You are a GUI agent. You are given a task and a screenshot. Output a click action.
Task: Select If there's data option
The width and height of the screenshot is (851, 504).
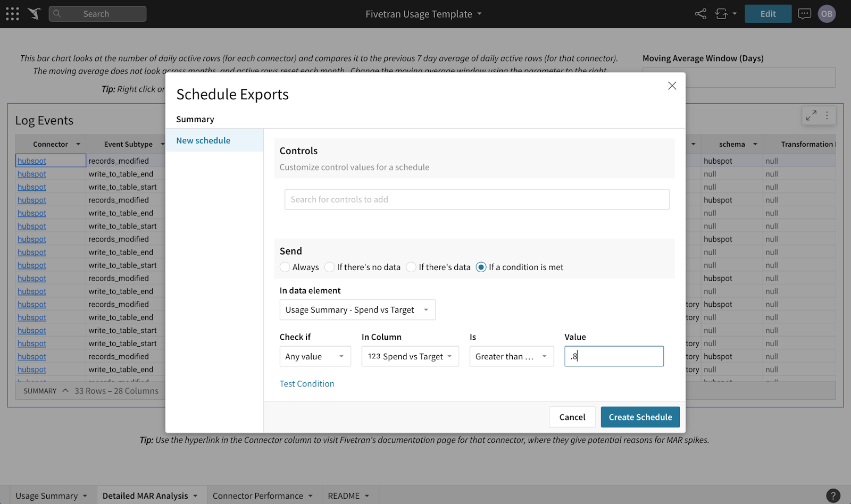click(x=411, y=267)
